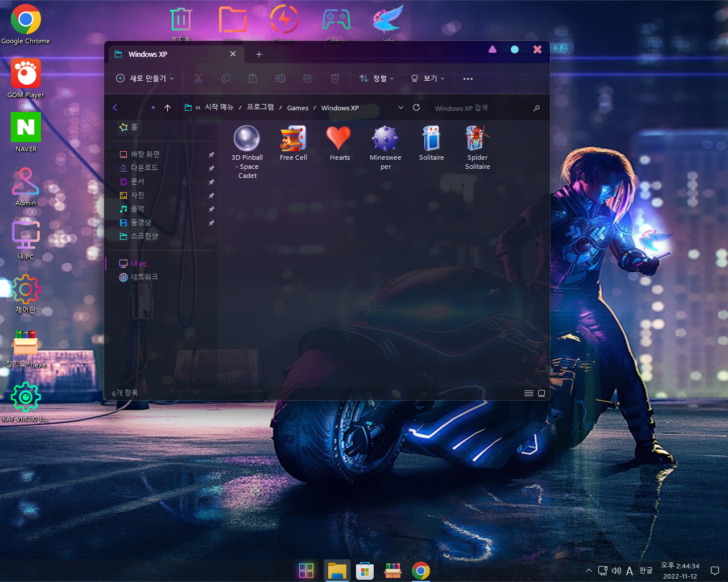
Task: Select the Free Cell game icon
Action: (x=293, y=143)
